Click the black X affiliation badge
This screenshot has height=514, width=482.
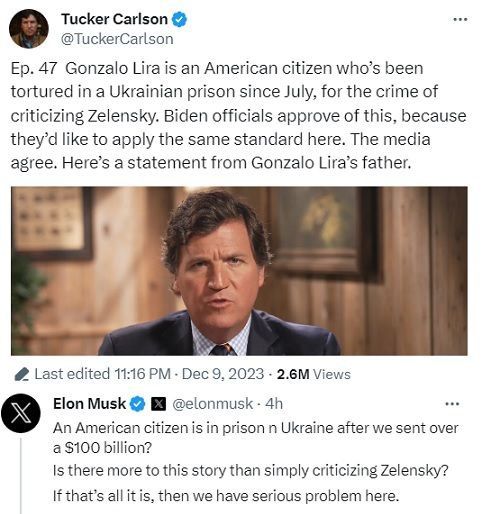(158, 404)
